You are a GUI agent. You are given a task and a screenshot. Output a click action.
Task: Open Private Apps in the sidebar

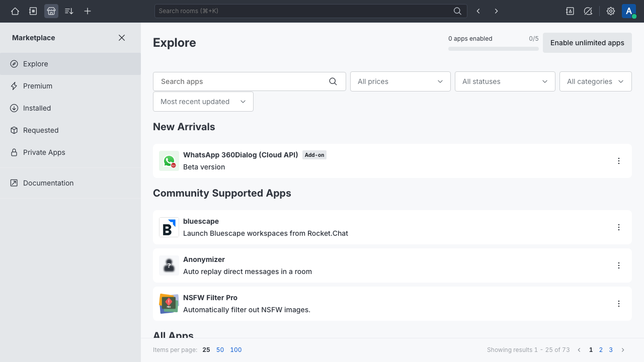70,152
